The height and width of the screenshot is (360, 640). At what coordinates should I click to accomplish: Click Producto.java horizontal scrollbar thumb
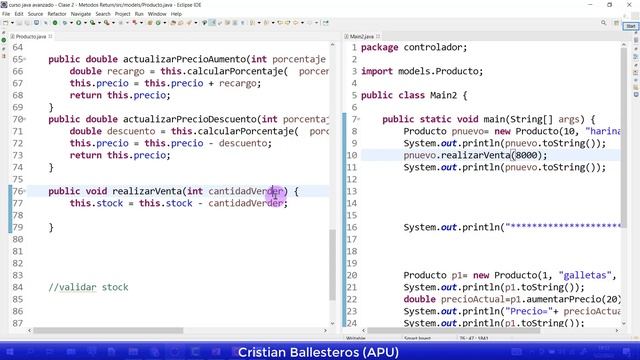point(108,330)
